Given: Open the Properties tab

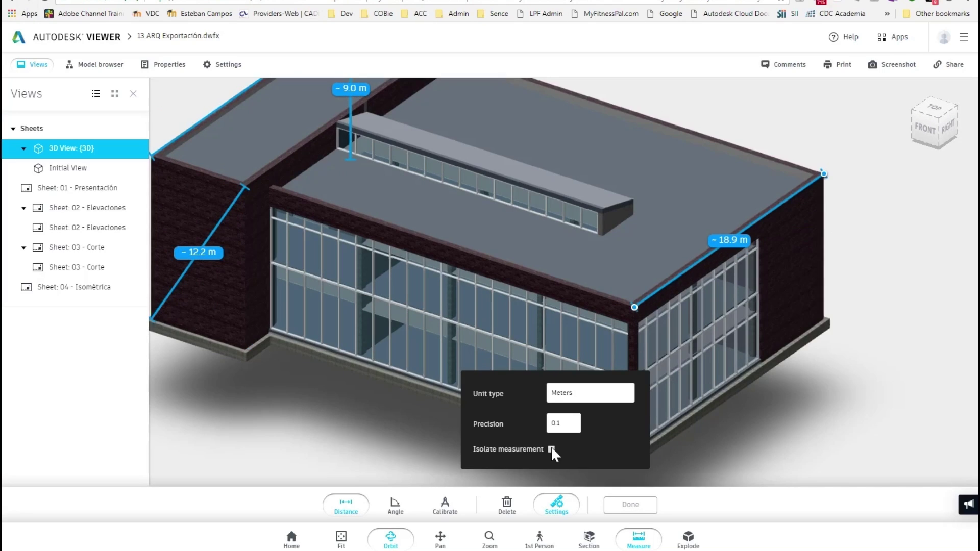Looking at the screenshot, I should (x=163, y=65).
